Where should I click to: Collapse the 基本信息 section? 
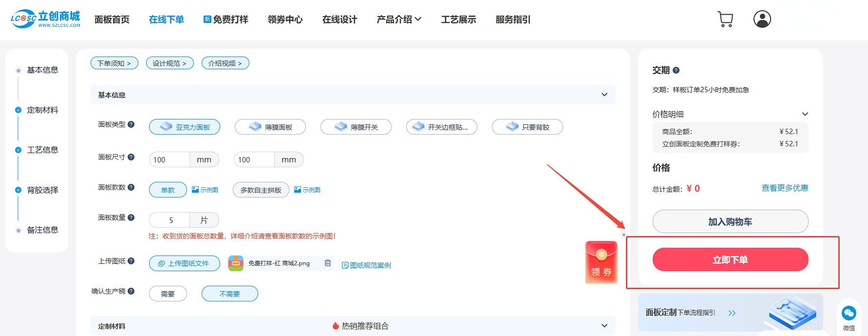[x=604, y=95]
